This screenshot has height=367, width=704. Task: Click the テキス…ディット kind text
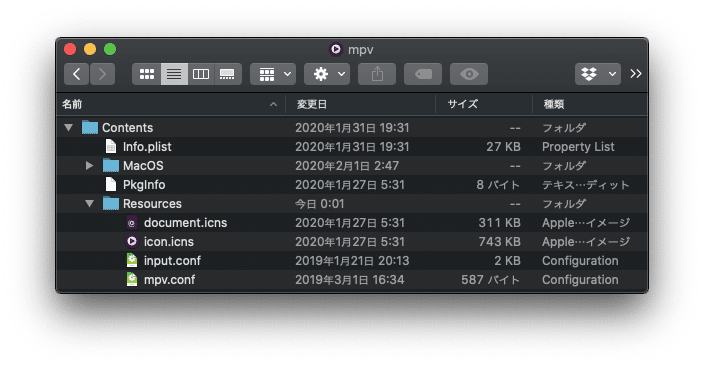[x=586, y=185]
